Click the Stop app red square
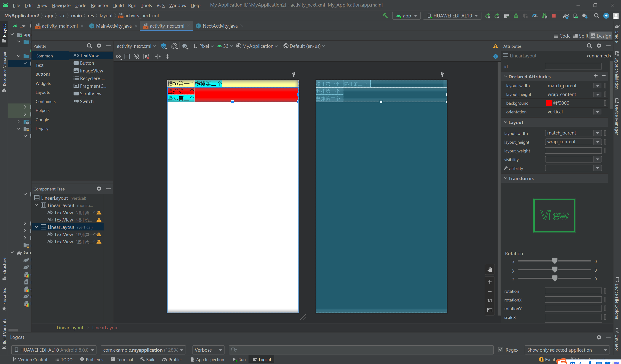 pos(554,16)
